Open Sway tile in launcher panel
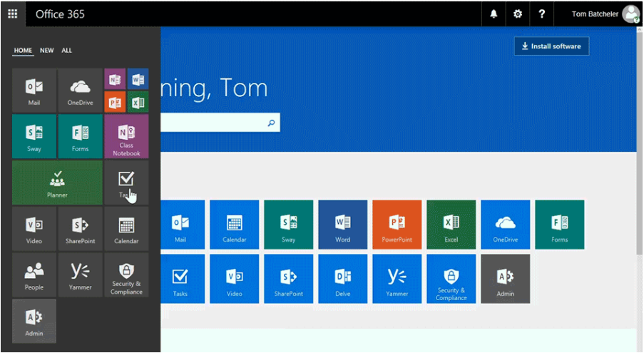This screenshot has width=644, height=353. (34, 137)
